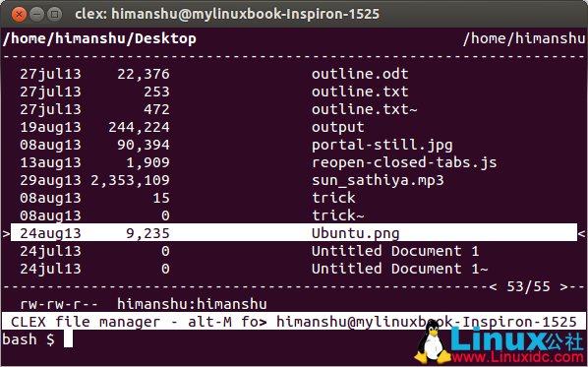
Task: Minimize the clex terminal window
Action: (36, 14)
